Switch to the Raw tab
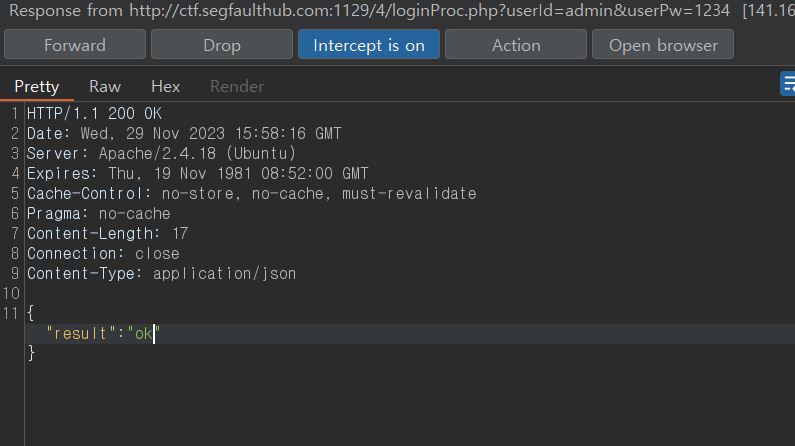The height and width of the screenshot is (446, 795). coord(105,87)
